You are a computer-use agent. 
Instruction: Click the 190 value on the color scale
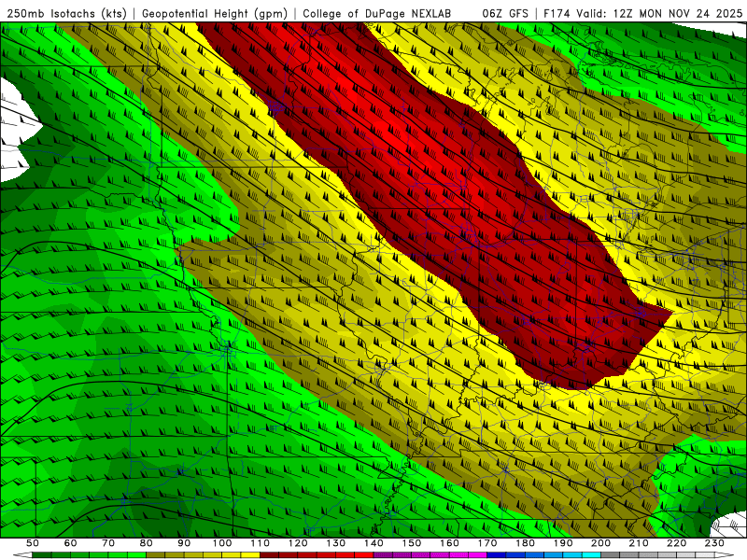click(563, 543)
